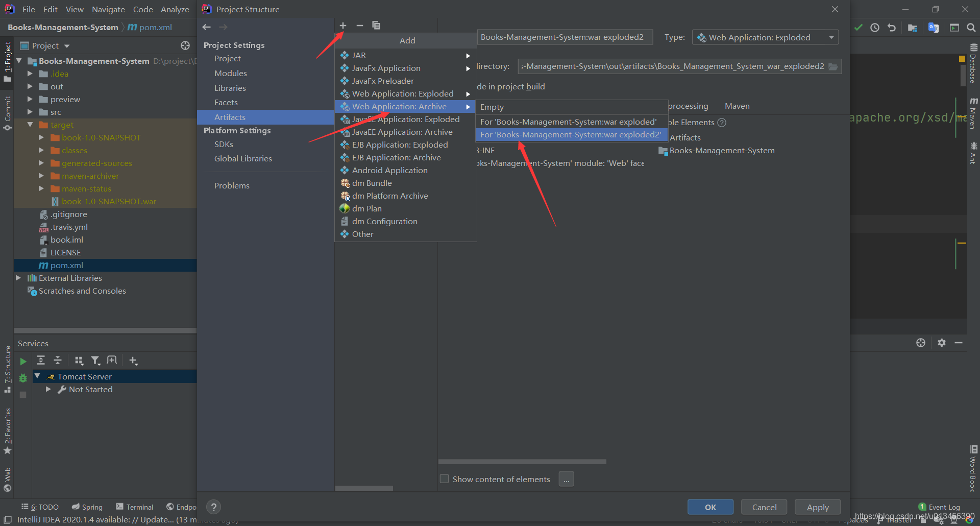
Task: Select JavaEE Application: Archive entry
Action: [x=406, y=132]
